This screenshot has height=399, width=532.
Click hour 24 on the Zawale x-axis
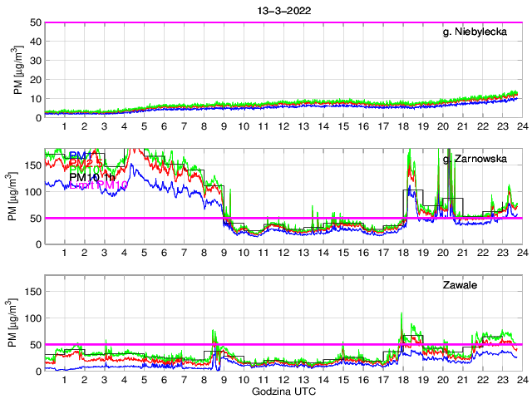(521, 380)
